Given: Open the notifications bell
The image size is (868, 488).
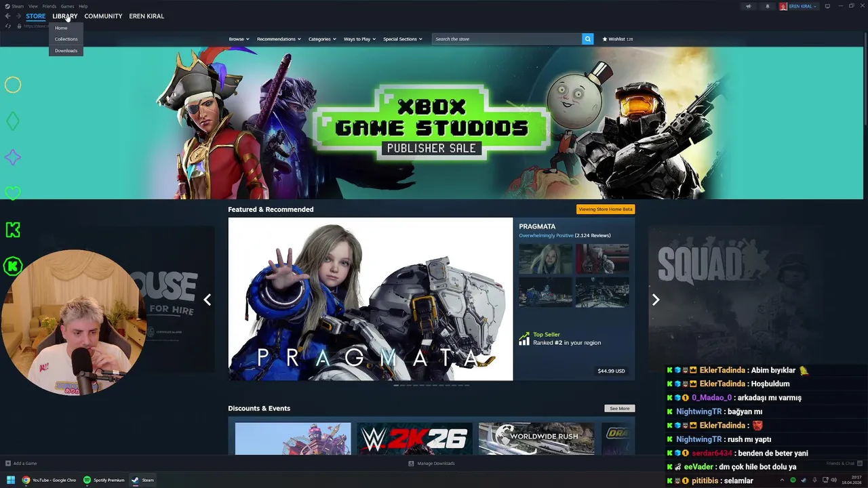Looking at the screenshot, I should coord(768,6).
